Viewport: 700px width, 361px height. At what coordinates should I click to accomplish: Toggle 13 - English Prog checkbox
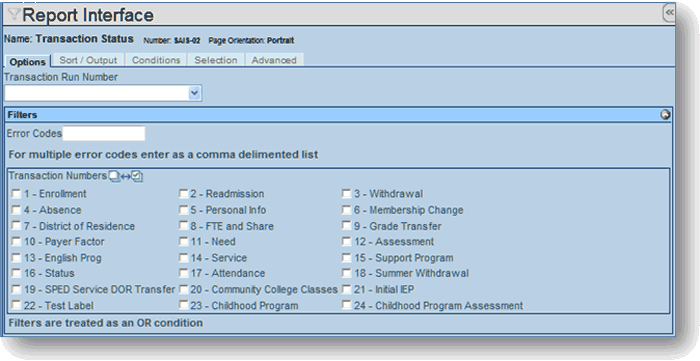(17, 257)
